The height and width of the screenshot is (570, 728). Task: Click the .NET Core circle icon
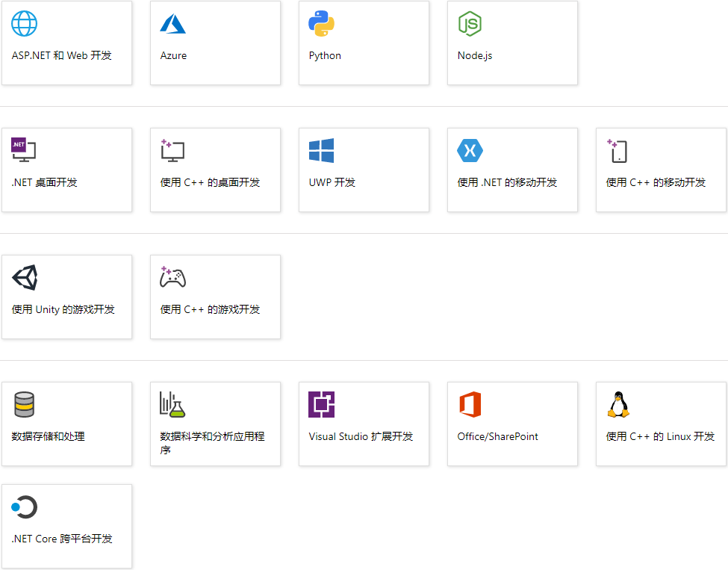[x=24, y=507]
